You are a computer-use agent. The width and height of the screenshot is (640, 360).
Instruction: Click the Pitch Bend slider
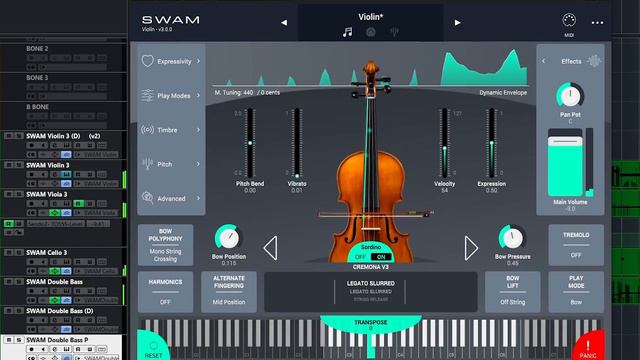pyautogui.click(x=250, y=143)
